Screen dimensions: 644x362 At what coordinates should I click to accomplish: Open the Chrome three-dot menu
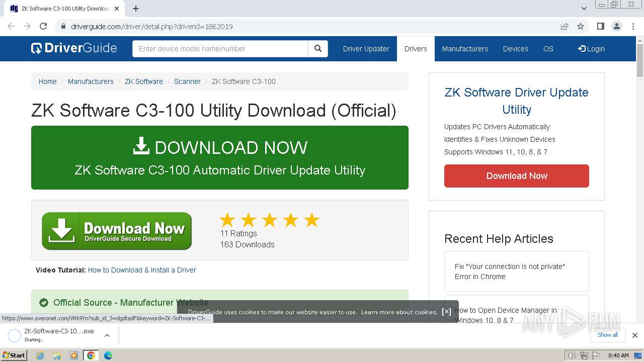tap(633, 26)
